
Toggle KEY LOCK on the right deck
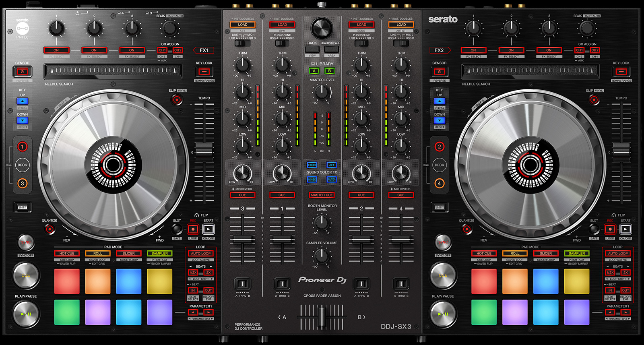coord(621,72)
